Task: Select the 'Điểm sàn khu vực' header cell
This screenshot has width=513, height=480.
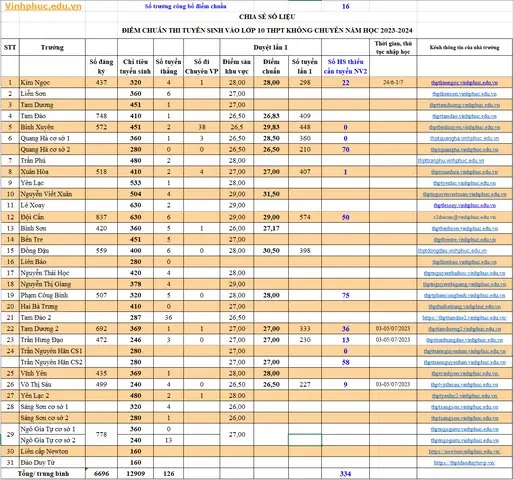Action: [x=237, y=66]
